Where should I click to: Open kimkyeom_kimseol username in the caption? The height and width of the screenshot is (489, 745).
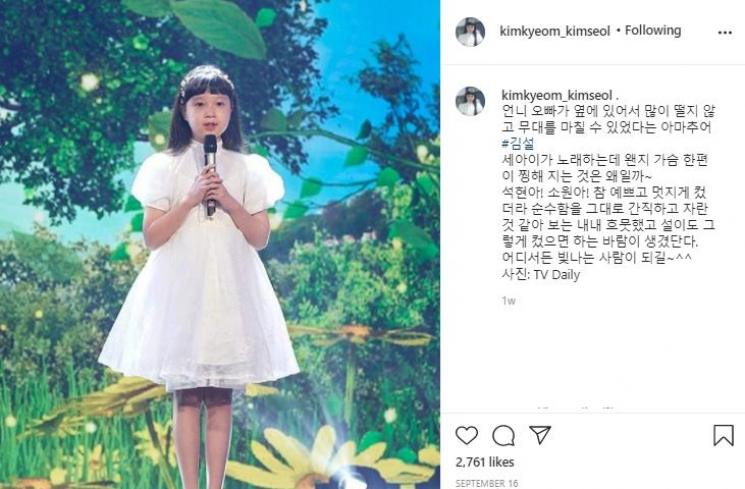[x=557, y=95]
